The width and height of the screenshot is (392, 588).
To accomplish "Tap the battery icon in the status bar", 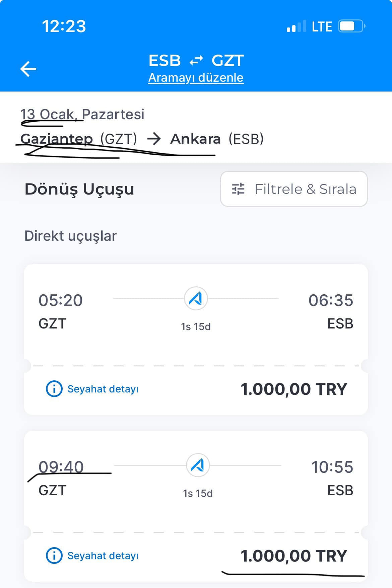I will (x=351, y=26).
